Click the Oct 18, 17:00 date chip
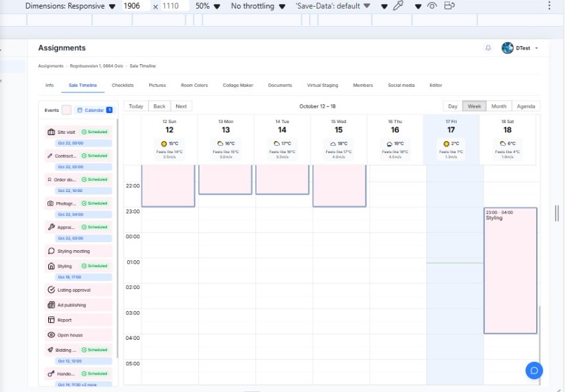 pyautogui.click(x=84, y=277)
